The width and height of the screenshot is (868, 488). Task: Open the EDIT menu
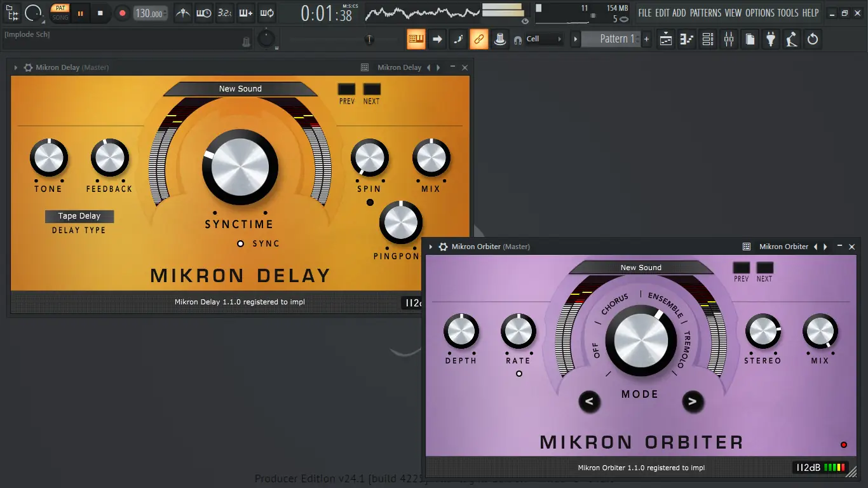tap(662, 13)
